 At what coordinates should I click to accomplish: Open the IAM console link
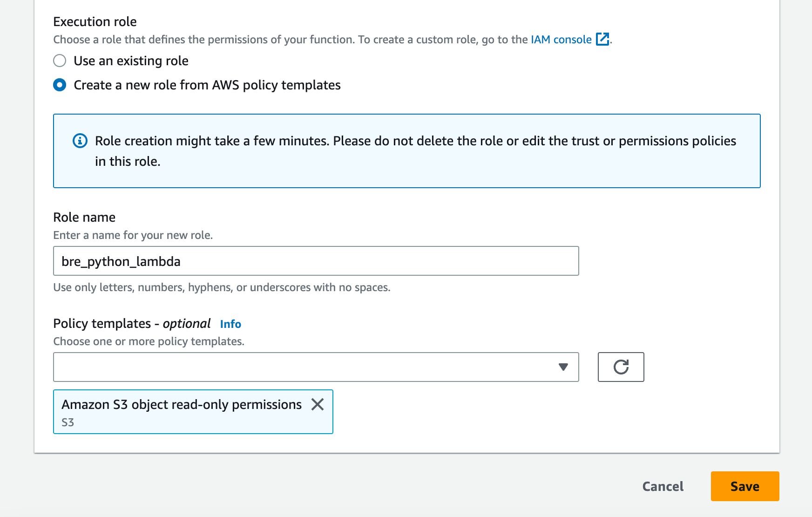coord(561,40)
